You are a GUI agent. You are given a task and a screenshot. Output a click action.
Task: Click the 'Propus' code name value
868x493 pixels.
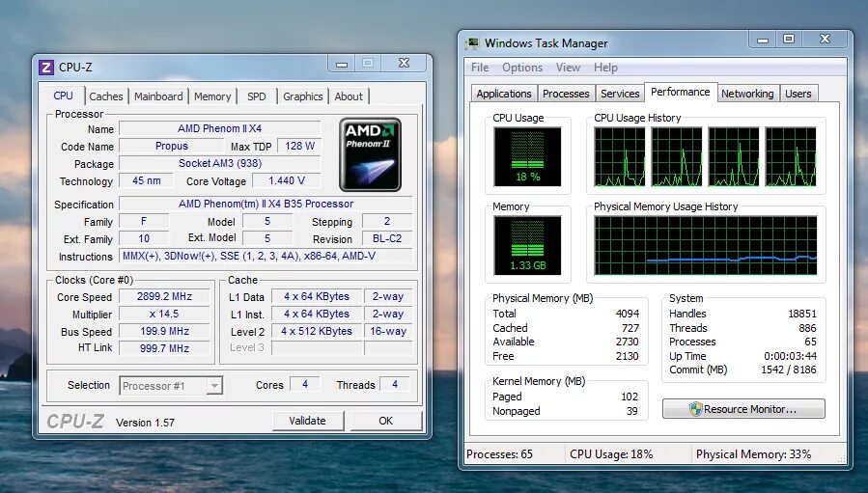point(172,146)
